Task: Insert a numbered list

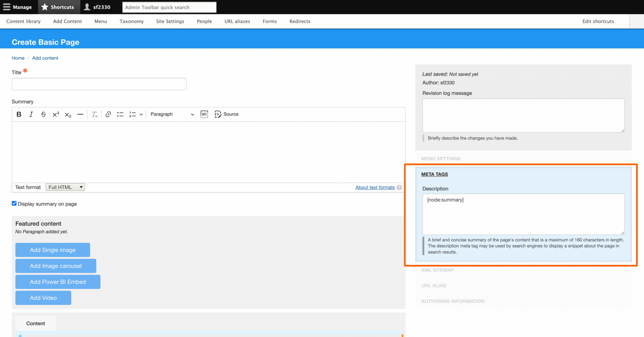Action: pyautogui.click(x=132, y=114)
